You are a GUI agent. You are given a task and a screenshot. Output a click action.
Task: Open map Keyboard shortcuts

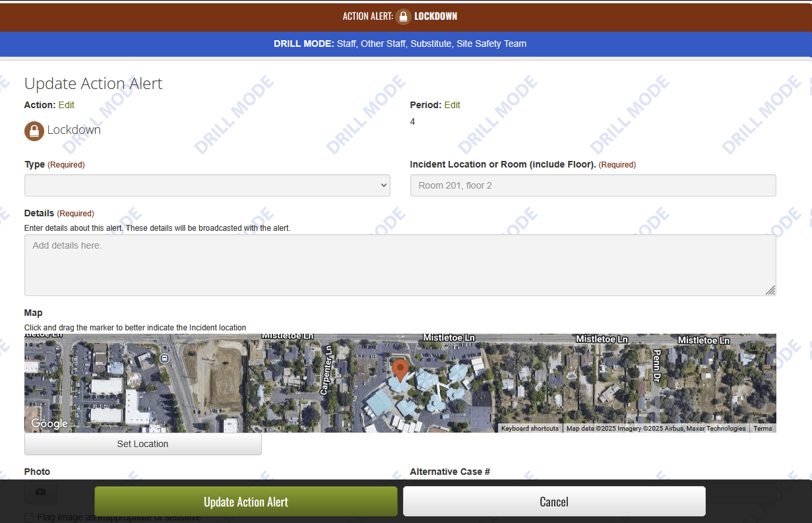click(x=530, y=429)
